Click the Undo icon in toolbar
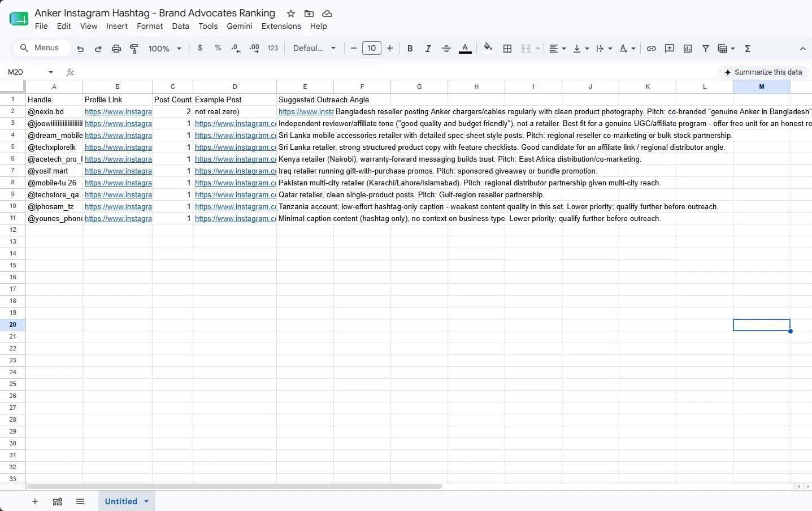 [80, 49]
